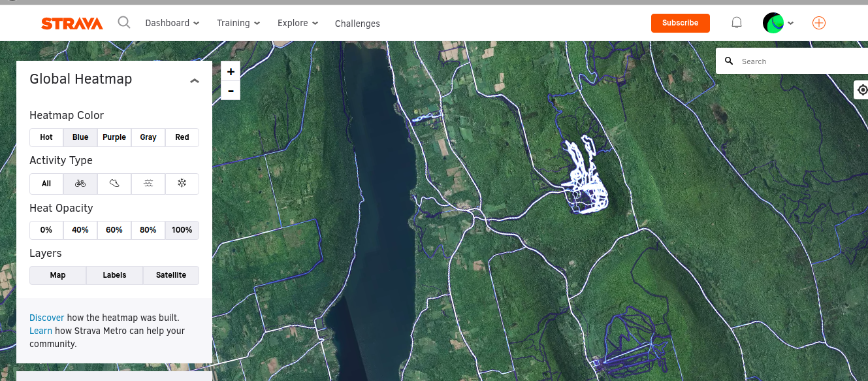Click the magnifier icon in map search box

pos(730,61)
